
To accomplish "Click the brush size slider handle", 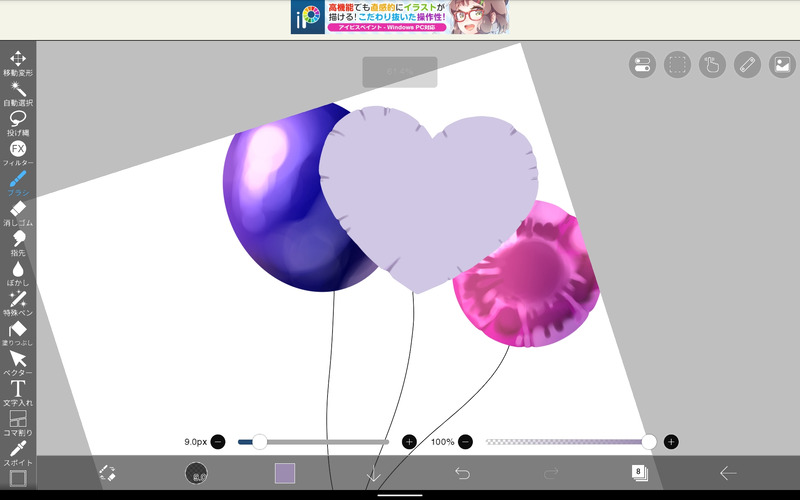I will click(x=260, y=442).
